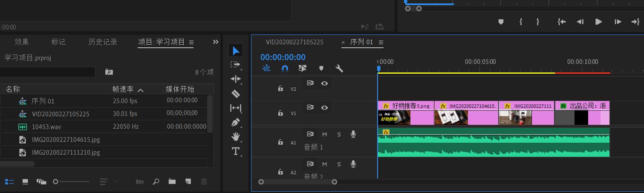This screenshot has height=193, width=644.
Task: Switch project panel to list view
Action: (9, 181)
